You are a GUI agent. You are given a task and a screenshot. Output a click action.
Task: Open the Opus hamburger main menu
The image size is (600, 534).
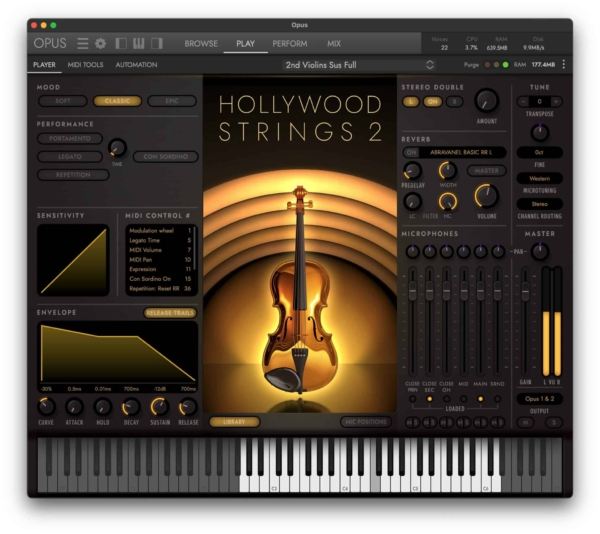point(83,43)
